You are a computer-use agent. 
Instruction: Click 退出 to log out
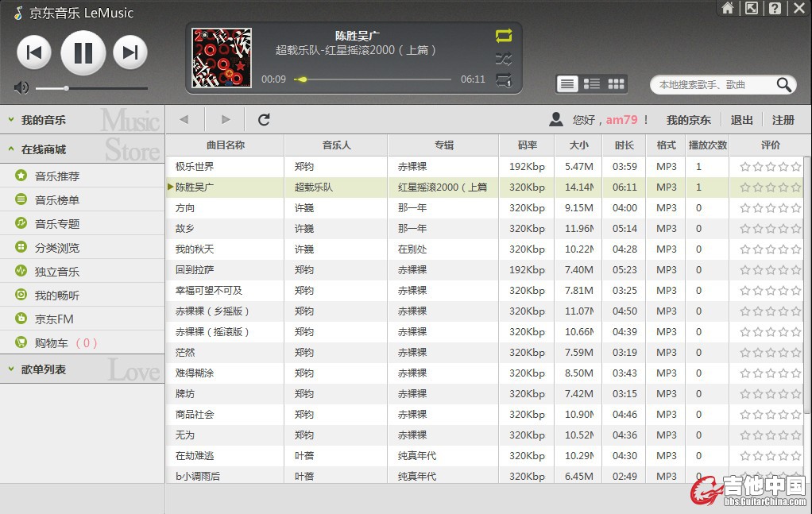(741, 120)
